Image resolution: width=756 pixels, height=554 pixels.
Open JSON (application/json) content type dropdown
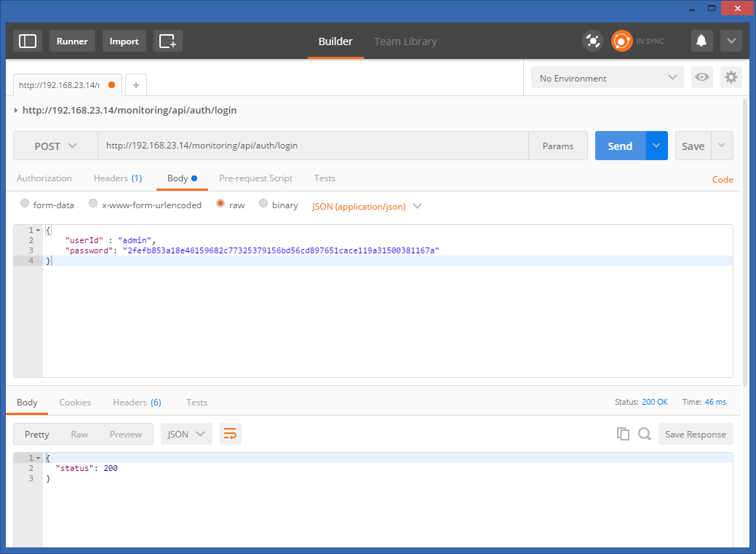[x=367, y=206]
